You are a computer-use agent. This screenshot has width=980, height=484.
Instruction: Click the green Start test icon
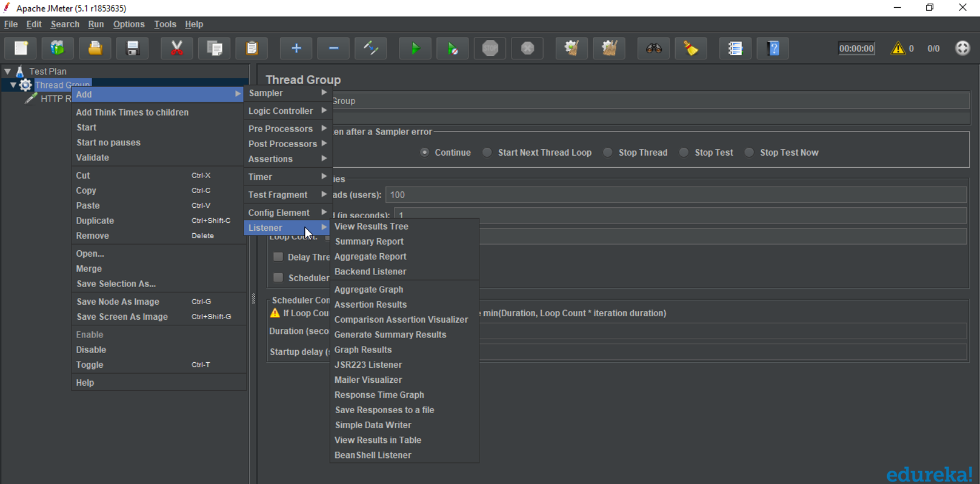click(415, 48)
